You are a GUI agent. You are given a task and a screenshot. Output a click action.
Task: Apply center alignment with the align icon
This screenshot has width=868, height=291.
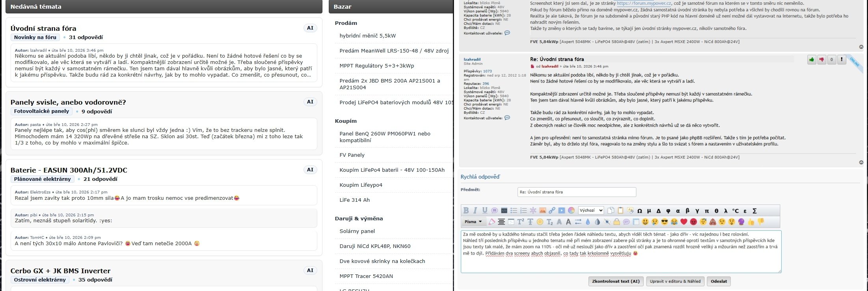[501, 222]
